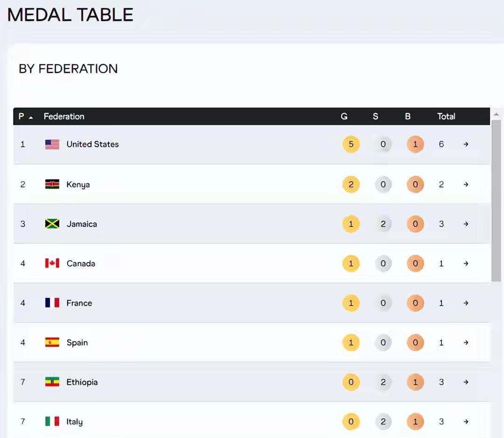Click the United States flag icon
504x438 pixels.
click(x=52, y=144)
